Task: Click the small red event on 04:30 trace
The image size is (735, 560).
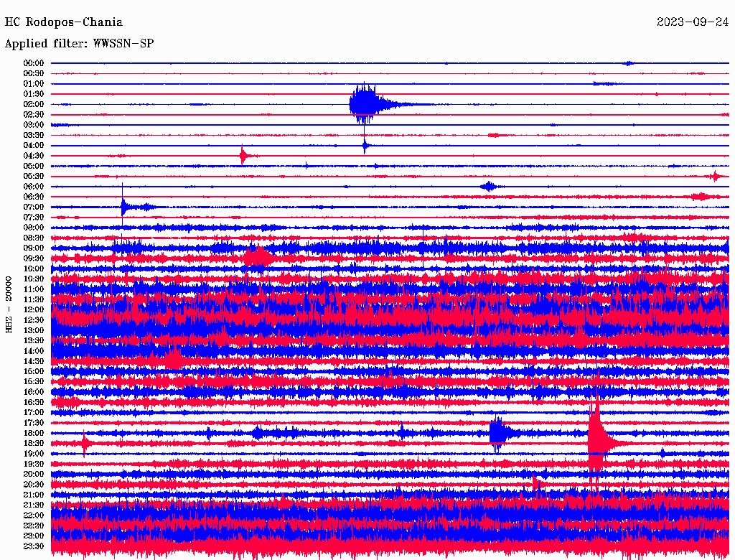Action: 244,155
